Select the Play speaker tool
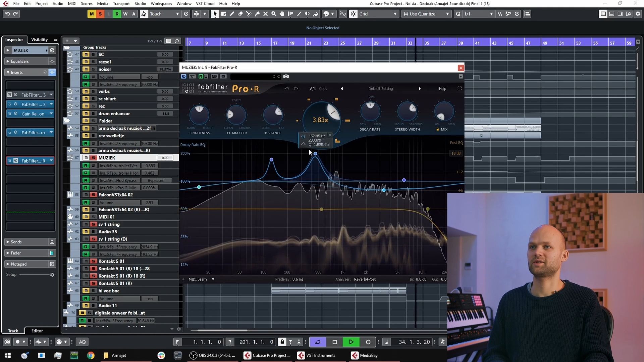 point(307,14)
